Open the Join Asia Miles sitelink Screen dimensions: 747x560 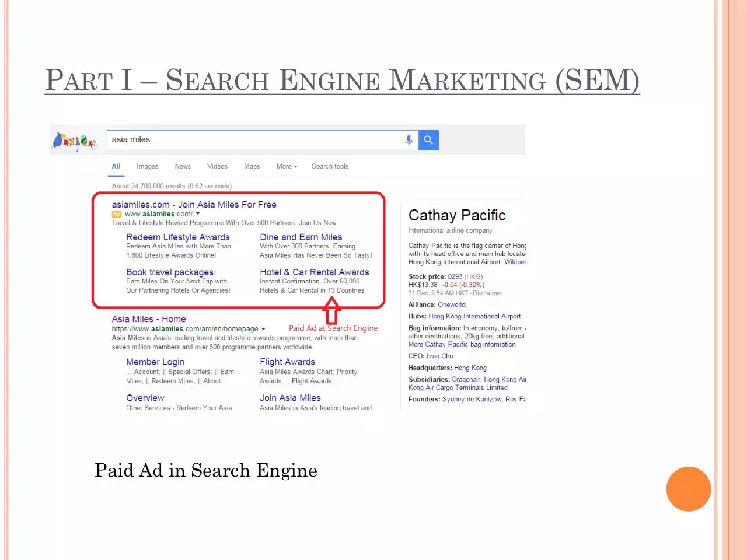(x=290, y=398)
